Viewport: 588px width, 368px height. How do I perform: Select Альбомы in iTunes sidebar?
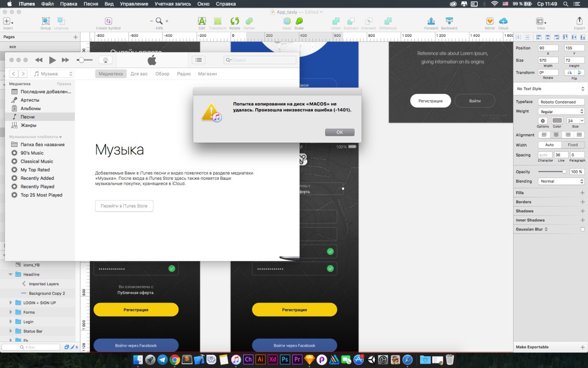[30, 109]
